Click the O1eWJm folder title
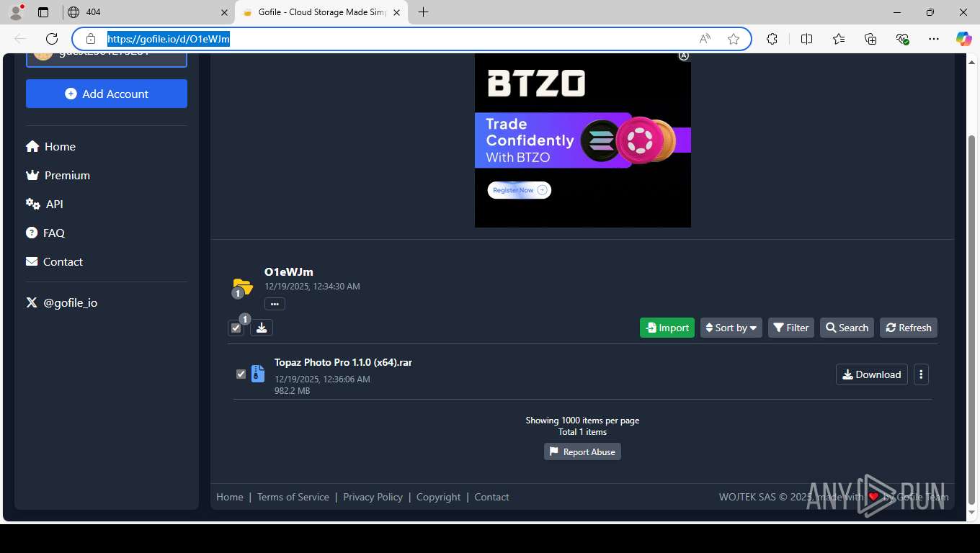Image resolution: width=980 pixels, height=553 pixels. point(288,271)
